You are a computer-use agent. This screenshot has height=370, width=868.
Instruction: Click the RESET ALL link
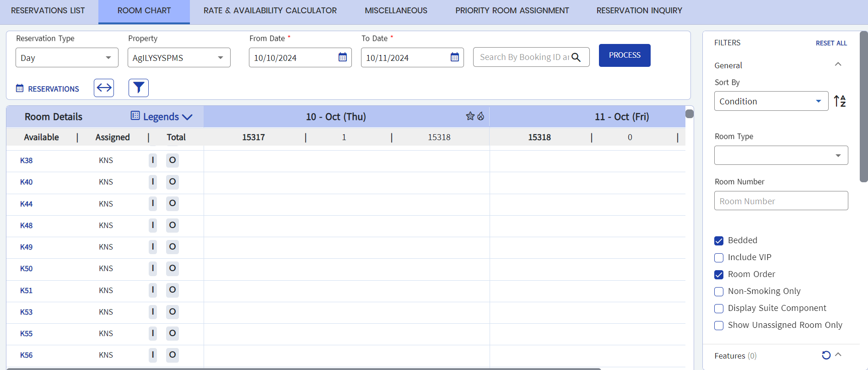coord(831,43)
